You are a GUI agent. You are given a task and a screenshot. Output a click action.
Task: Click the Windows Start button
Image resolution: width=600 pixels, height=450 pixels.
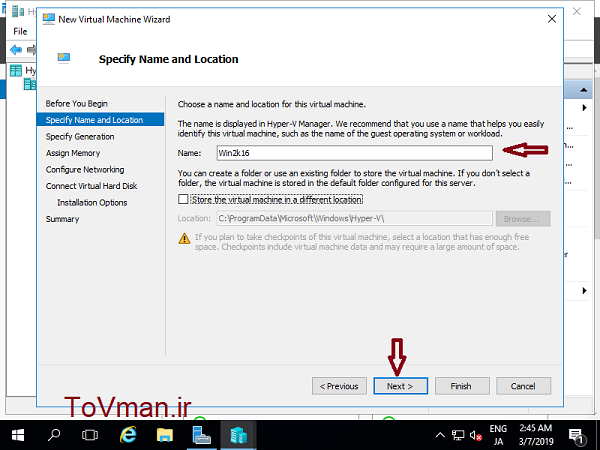[19, 435]
